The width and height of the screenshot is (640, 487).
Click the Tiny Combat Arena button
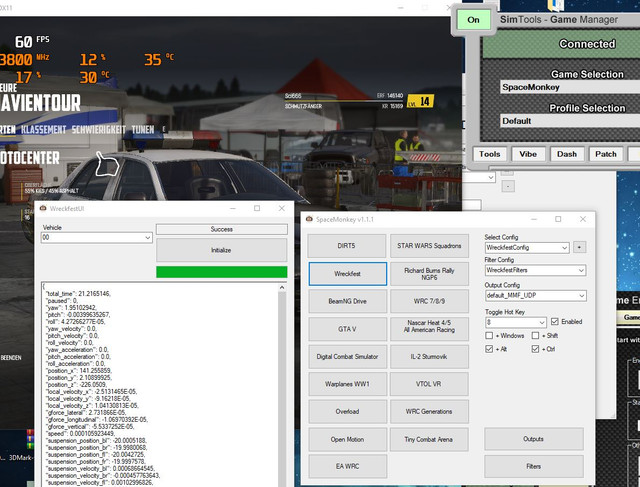[429, 439]
